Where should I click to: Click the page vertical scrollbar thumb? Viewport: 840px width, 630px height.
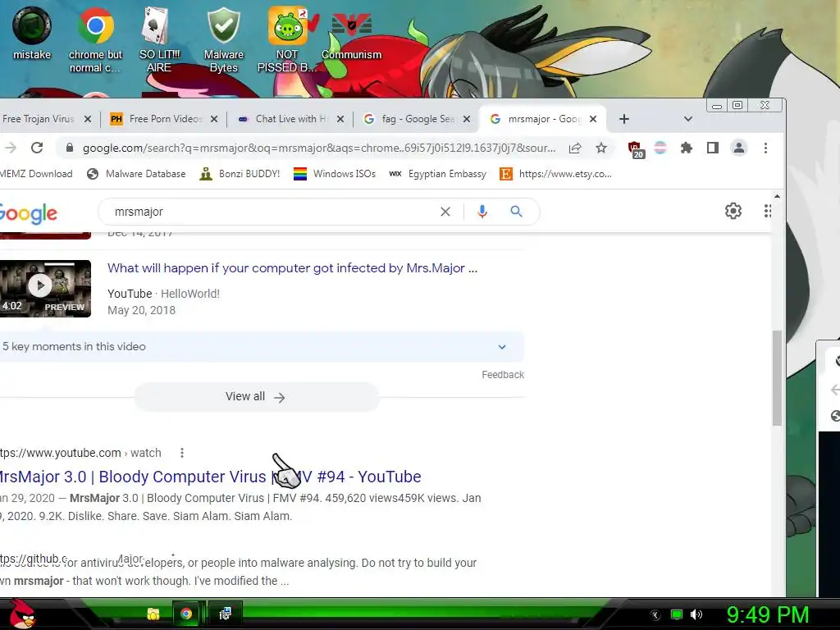[777, 378]
